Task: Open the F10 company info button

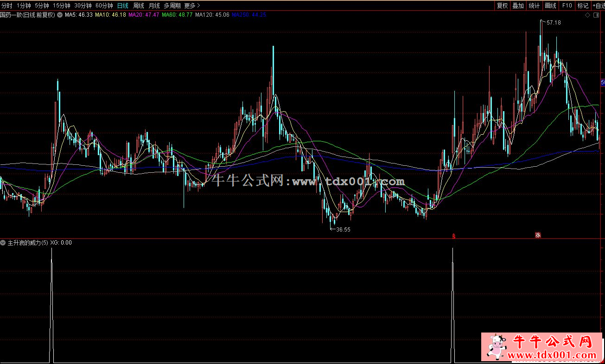Action: [567, 6]
